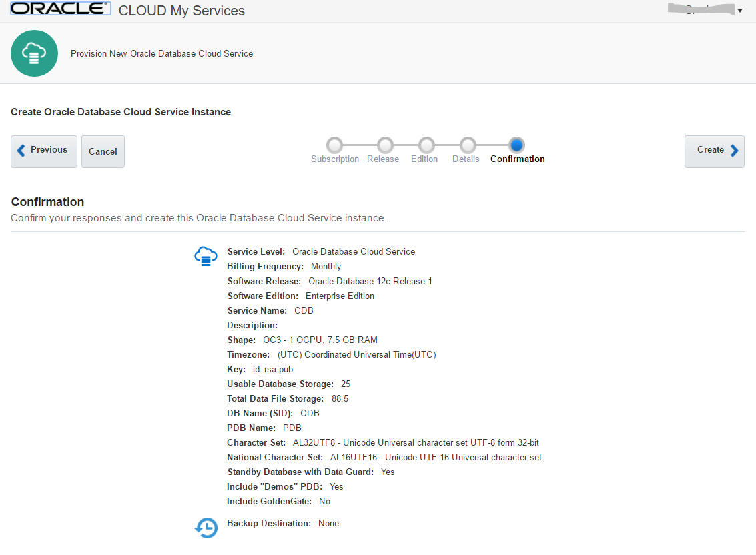Screen dimensions: 756x555
Task: Click the Oracle logo in header
Action: click(61, 9)
